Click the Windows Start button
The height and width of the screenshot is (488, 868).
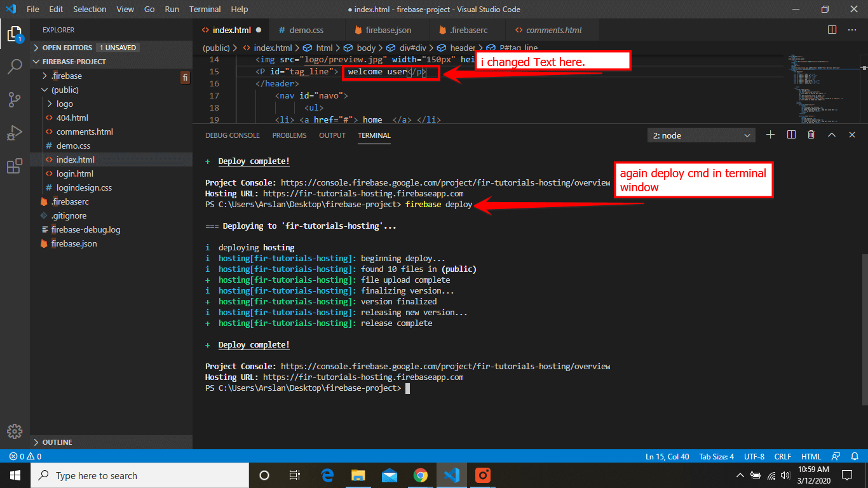click(x=15, y=475)
